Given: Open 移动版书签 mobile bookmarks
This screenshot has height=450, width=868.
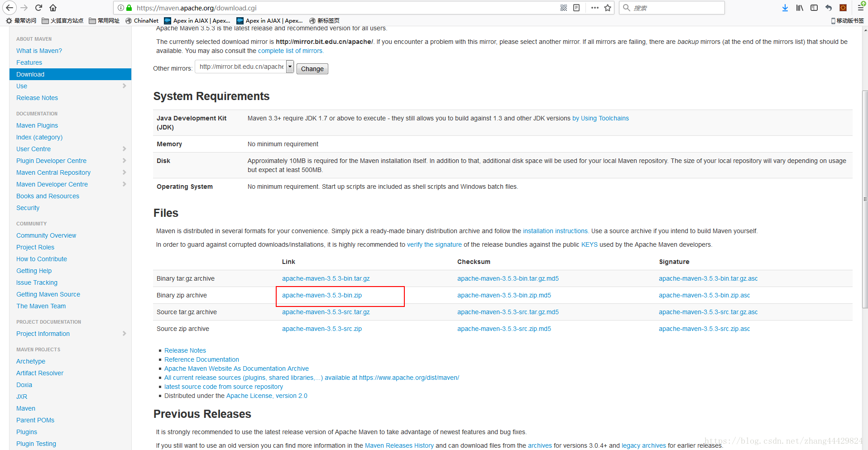Looking at the screenshot, I should (848, 21).
